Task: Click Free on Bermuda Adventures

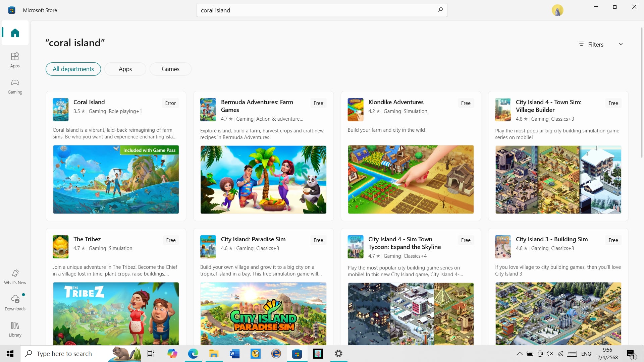Action: [318, 103]
